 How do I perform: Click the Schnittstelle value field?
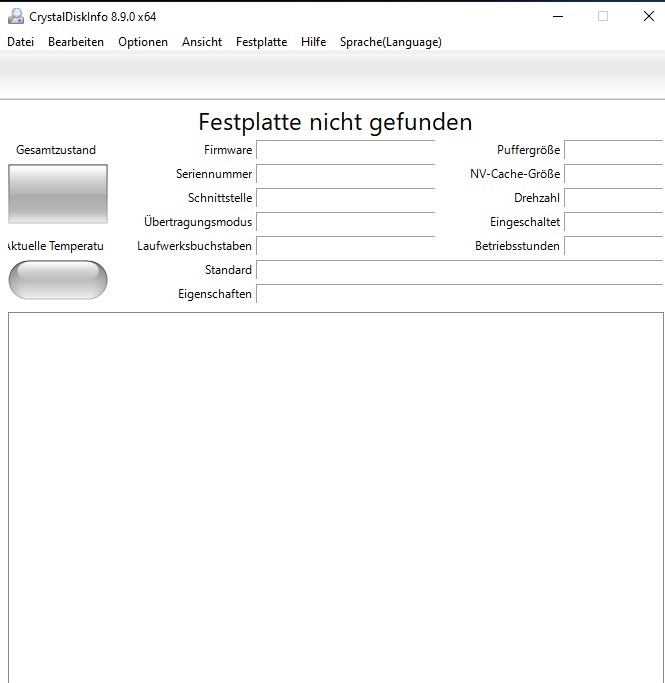[346, 198]
